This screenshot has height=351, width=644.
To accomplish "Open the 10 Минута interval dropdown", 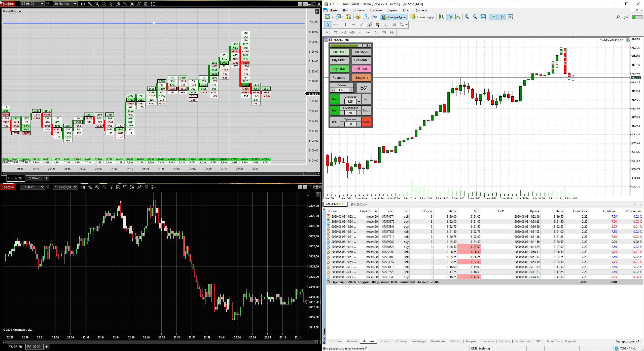I will (x=65, y=4).
